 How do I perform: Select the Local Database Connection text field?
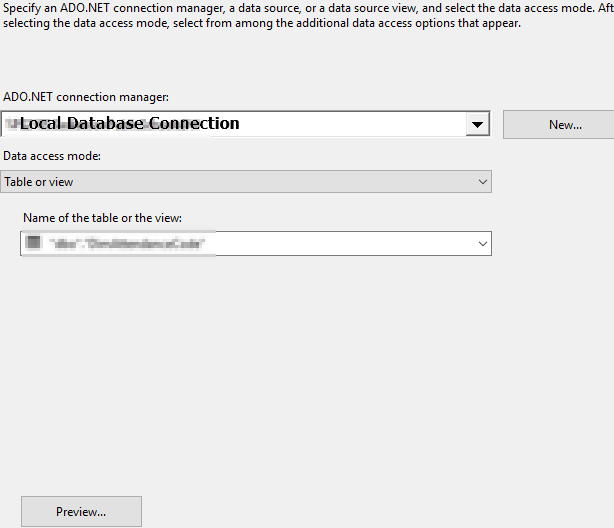pos(234,124)
